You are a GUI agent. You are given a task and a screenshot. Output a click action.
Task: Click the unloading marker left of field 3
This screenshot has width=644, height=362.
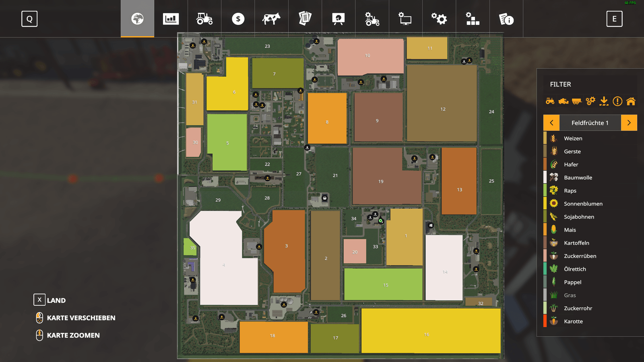pos(259,247)
